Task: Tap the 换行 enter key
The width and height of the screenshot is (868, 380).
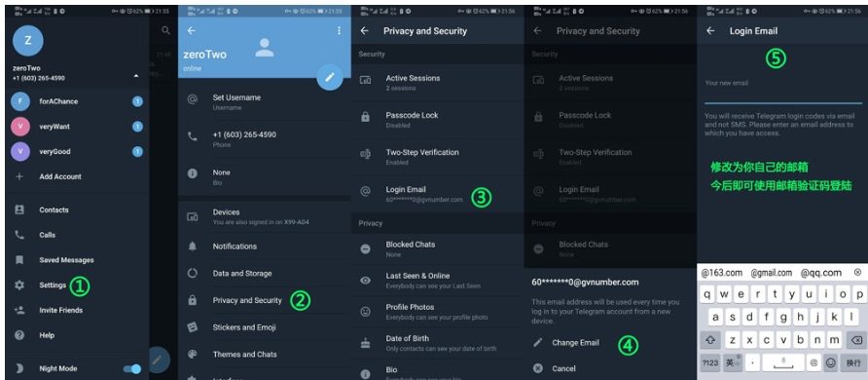Action: (853, 362)
